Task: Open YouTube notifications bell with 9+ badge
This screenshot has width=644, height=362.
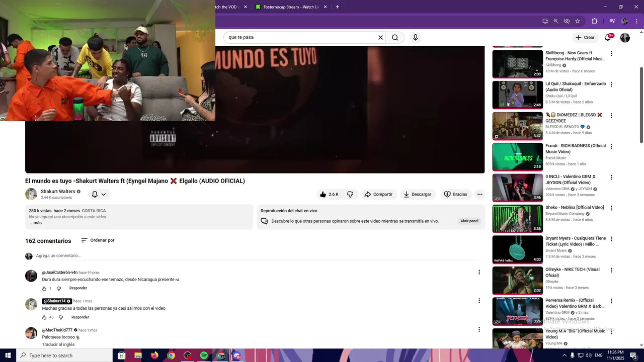Action: pos(608,37)
